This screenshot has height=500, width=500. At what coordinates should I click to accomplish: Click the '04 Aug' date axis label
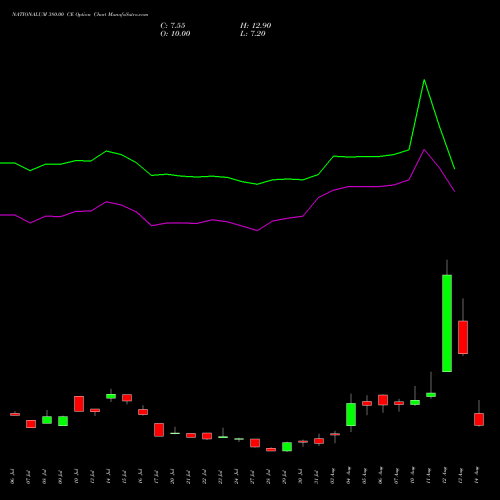click(349, 476)
